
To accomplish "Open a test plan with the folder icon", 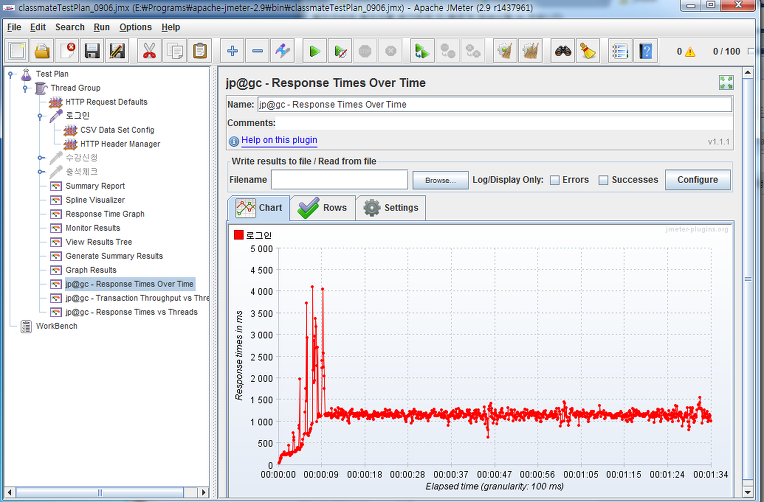I will pyautogui.click(x=42, y=51).
